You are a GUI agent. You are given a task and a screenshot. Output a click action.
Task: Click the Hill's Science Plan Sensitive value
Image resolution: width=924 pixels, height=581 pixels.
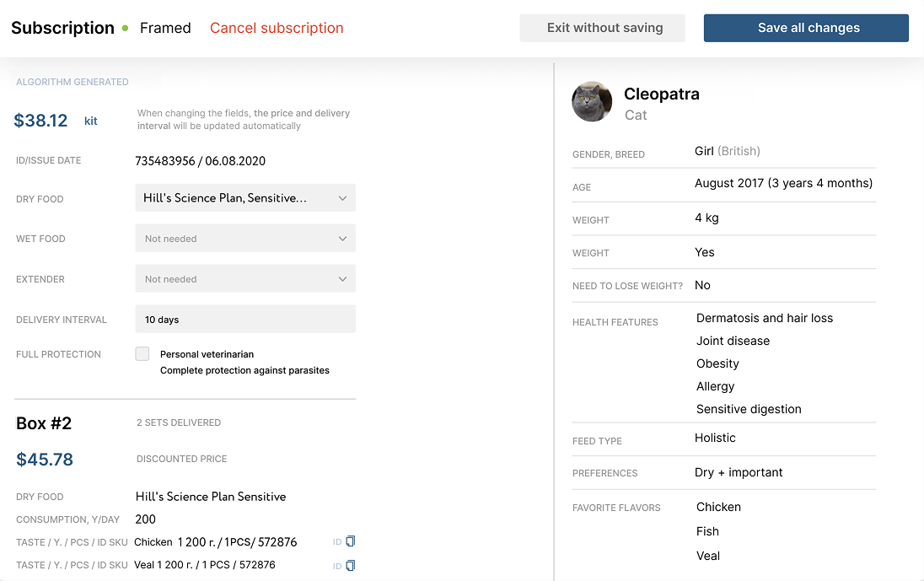(x=209, y=497)
